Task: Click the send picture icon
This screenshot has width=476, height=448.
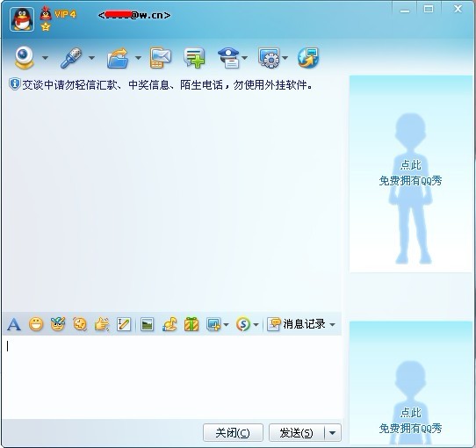Action: (x=147, y=324)
